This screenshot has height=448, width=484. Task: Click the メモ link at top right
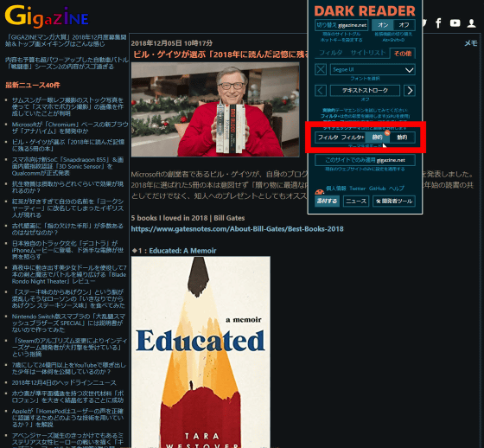[471, 43]
